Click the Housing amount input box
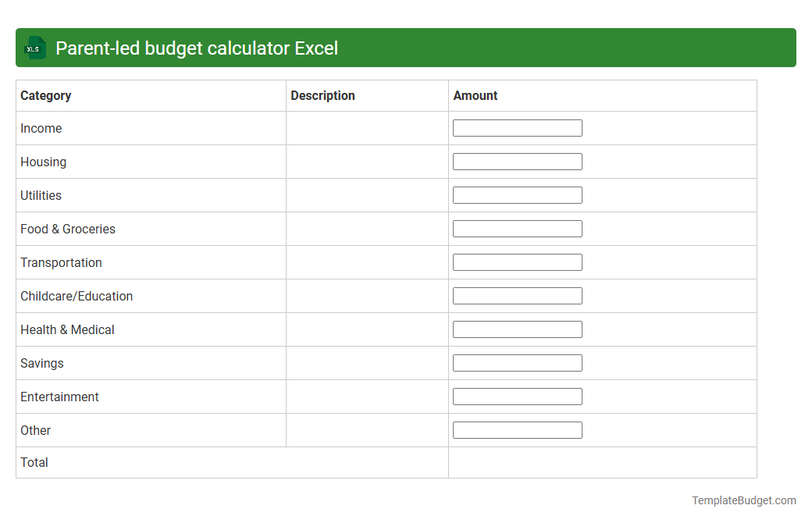Viewport: 812px width, 523px height. coord(517,161)
